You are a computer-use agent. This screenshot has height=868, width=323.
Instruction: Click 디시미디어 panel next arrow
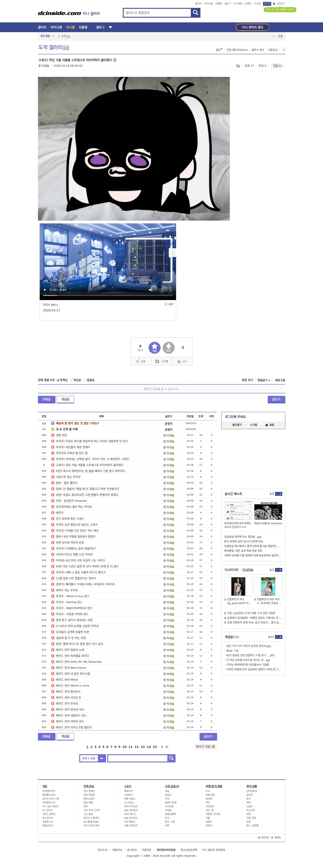(281, 570)
